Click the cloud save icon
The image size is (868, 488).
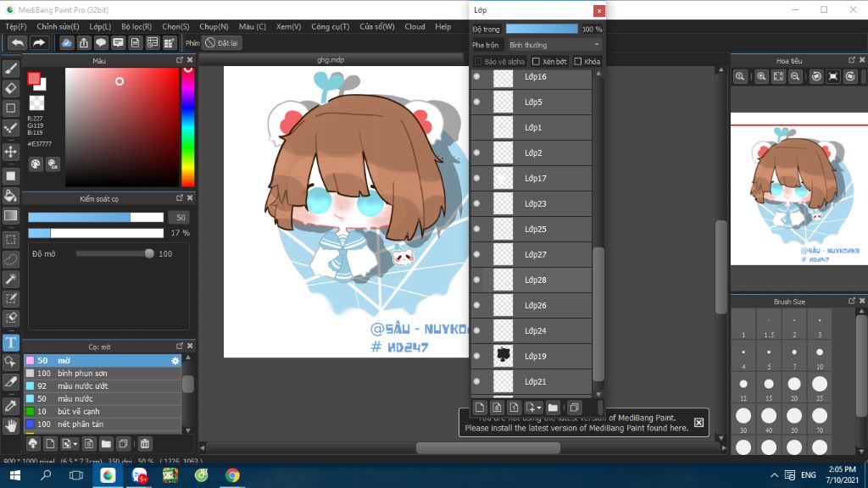pyautogui.click(x=66, y=42)
